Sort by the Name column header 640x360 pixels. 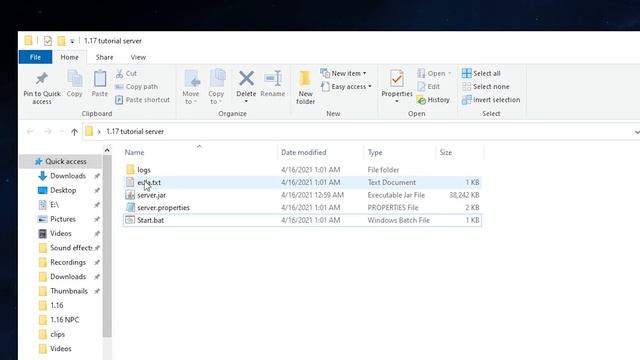tap(134, 152)
